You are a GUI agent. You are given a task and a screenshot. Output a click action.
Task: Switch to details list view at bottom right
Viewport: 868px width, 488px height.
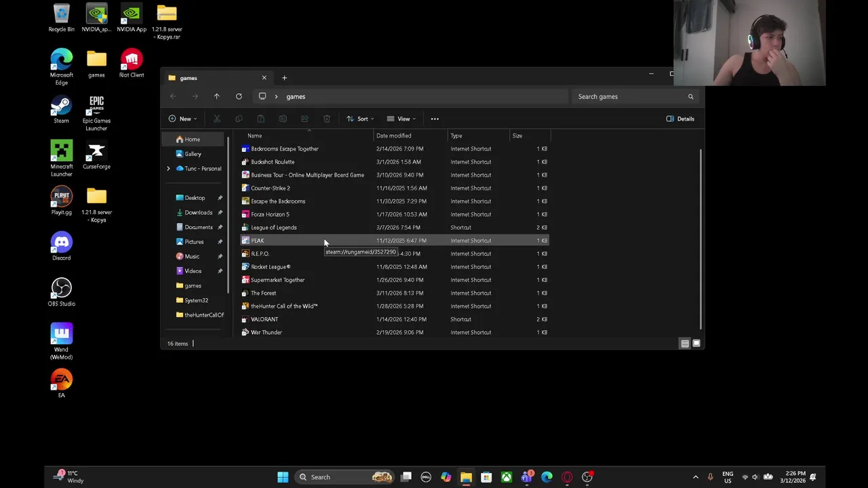tap(685, 344)
